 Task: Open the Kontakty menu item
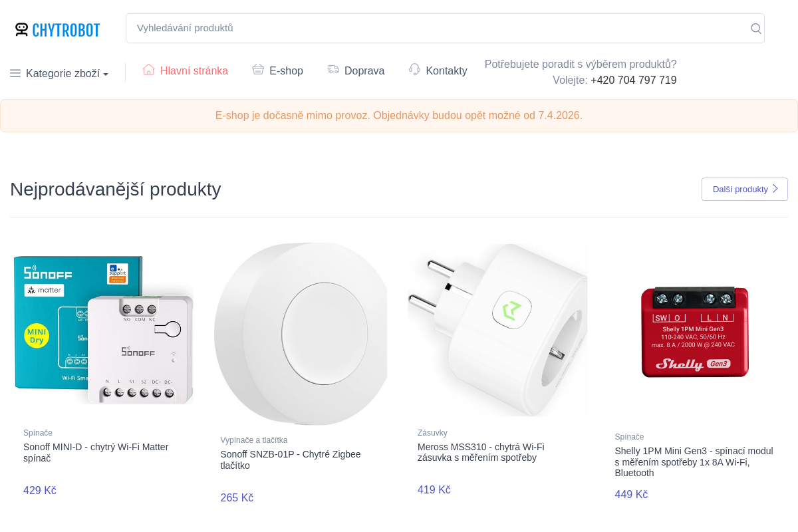pyautogui.click(x=446, y=70)
